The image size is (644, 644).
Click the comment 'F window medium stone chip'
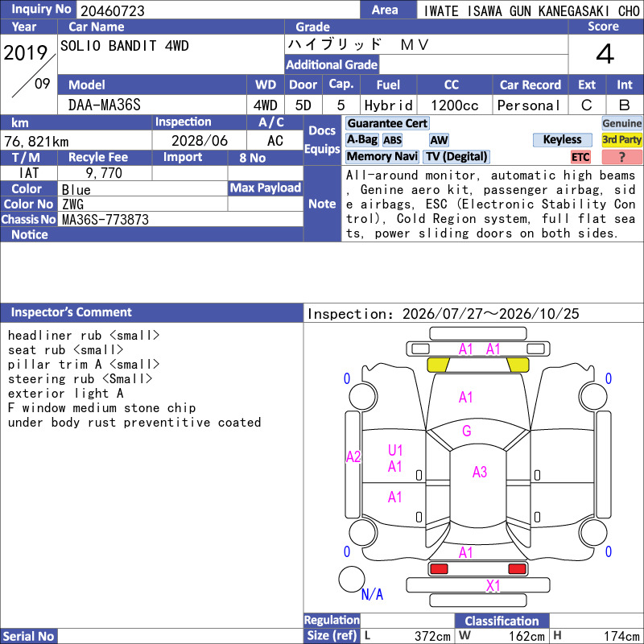pos(102,408)
